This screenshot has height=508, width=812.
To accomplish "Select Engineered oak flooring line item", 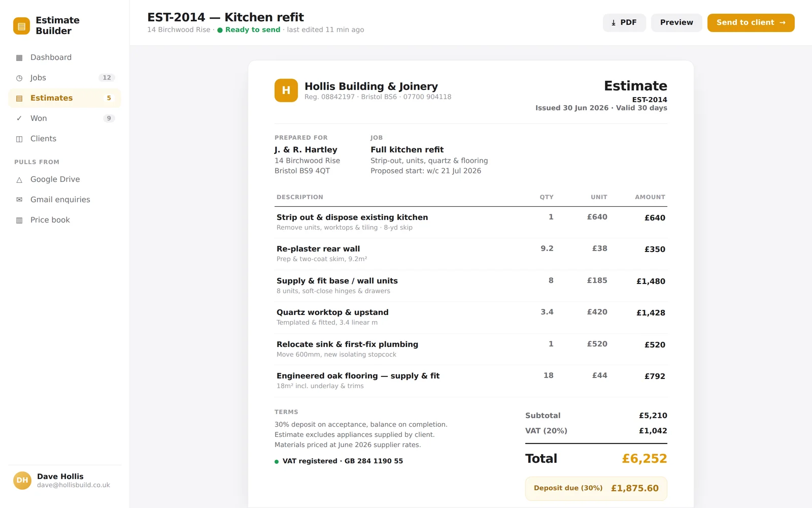I will (x=471, y=381).
